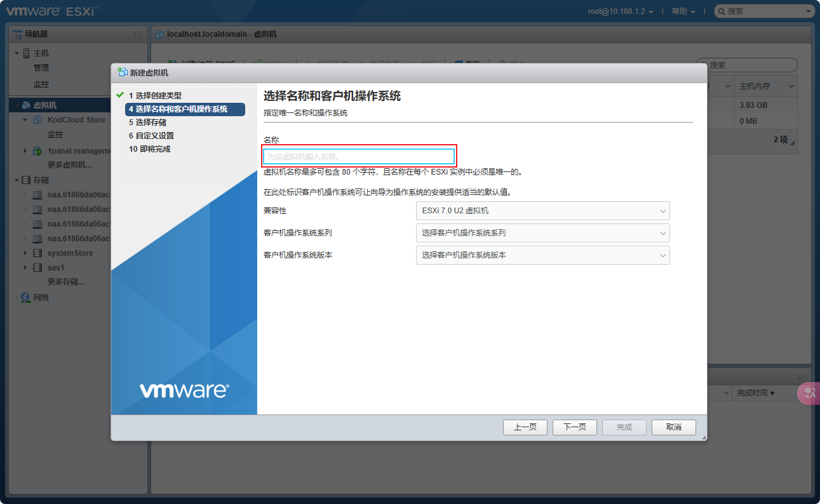Viewport: 820px width, 504px height.
Task: Click the 新建虚拟机 dialog title icon
Action: coord(123,73)
